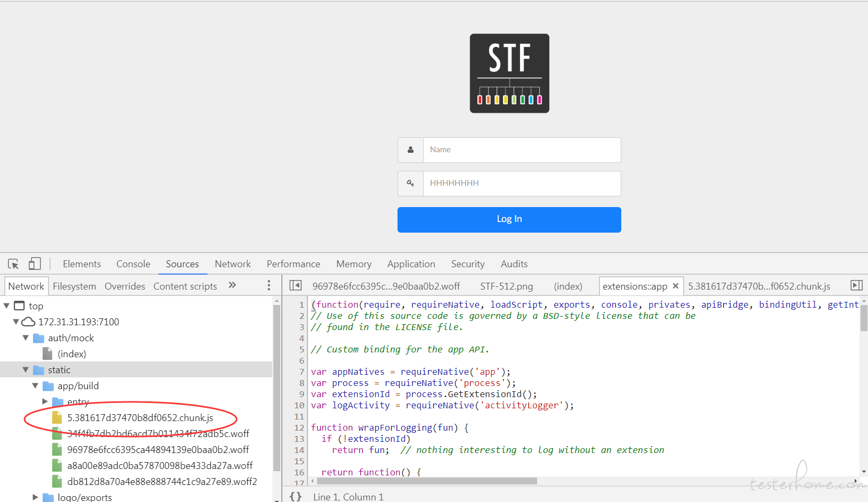Open the Performance panel
Screen dimensions: 868x502
tap(294, 264)
